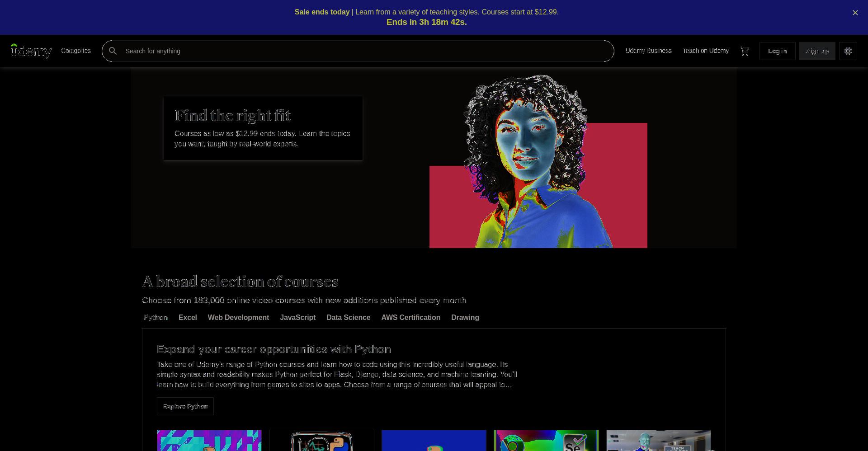Close the sale banner
Screen dimensions: 868x451
tap(855, 13)
